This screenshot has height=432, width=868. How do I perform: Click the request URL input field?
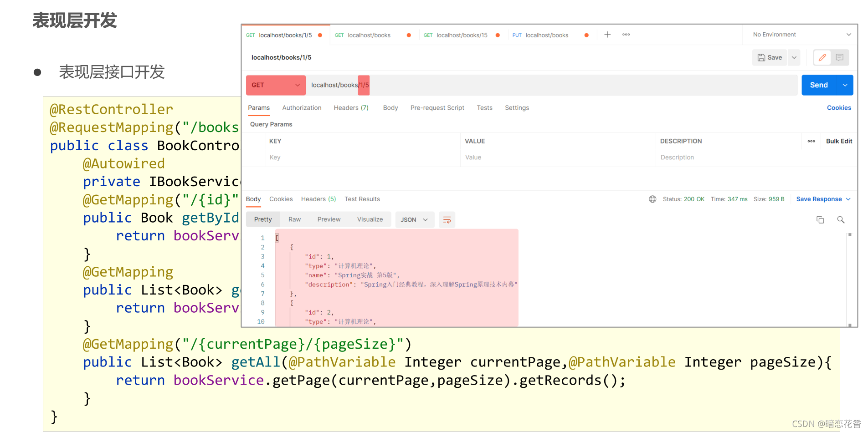pos(551,85)
